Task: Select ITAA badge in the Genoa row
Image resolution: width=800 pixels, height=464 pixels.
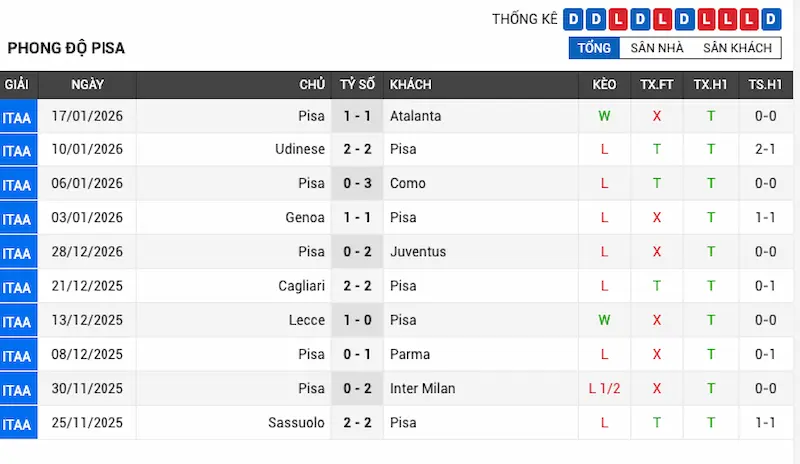Action: [17, 219]
